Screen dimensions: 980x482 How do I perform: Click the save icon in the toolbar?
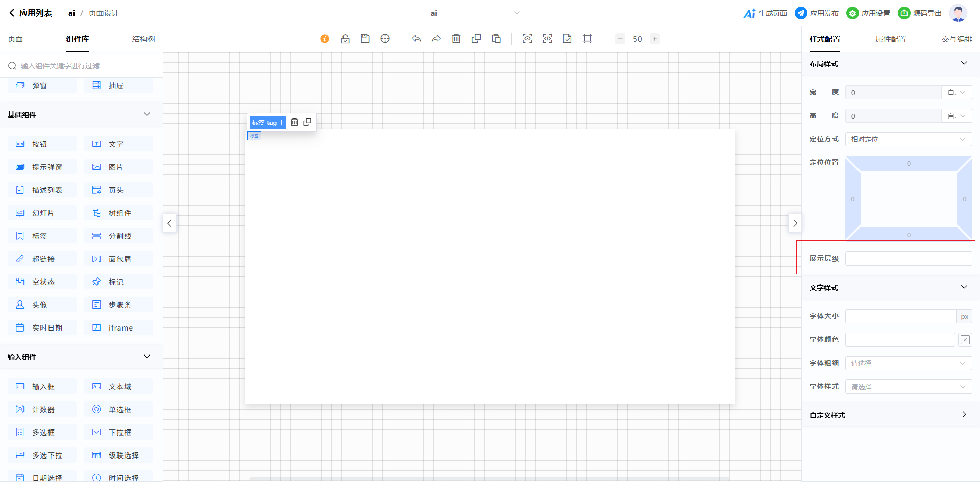tap(365, 39)
